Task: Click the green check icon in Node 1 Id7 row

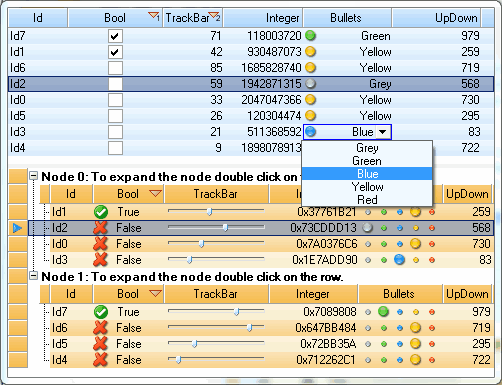Action: point(101,312)
